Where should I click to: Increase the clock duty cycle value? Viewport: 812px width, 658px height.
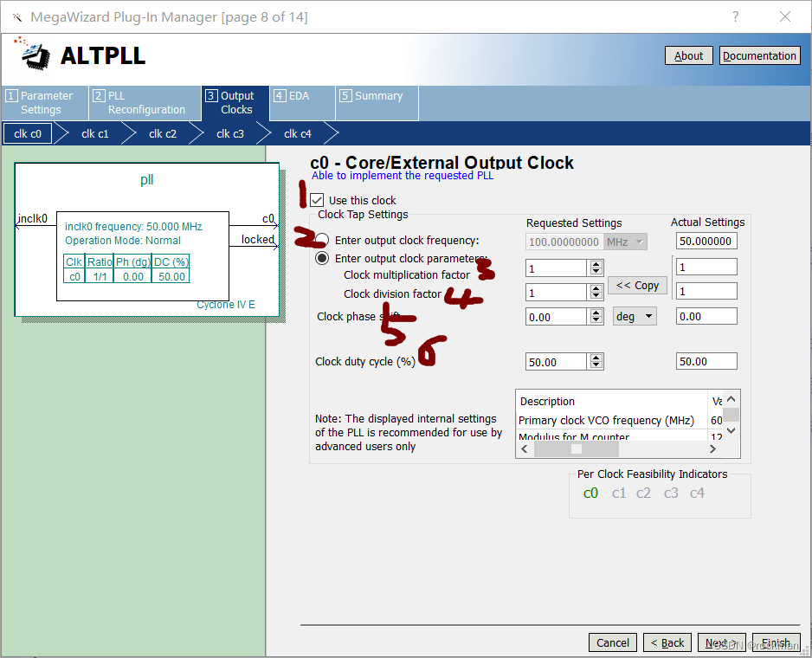click(x=596, y=358)
